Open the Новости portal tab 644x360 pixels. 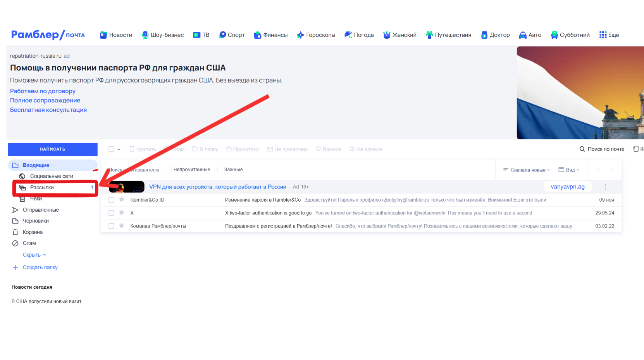(x=116, y=35)
